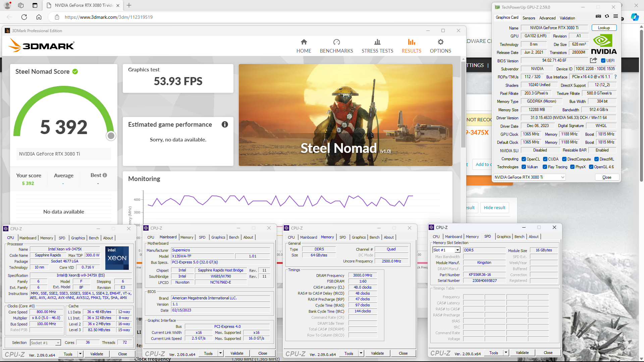Toggle UEFI checkbox in GPU-Z

click(603, 61)
